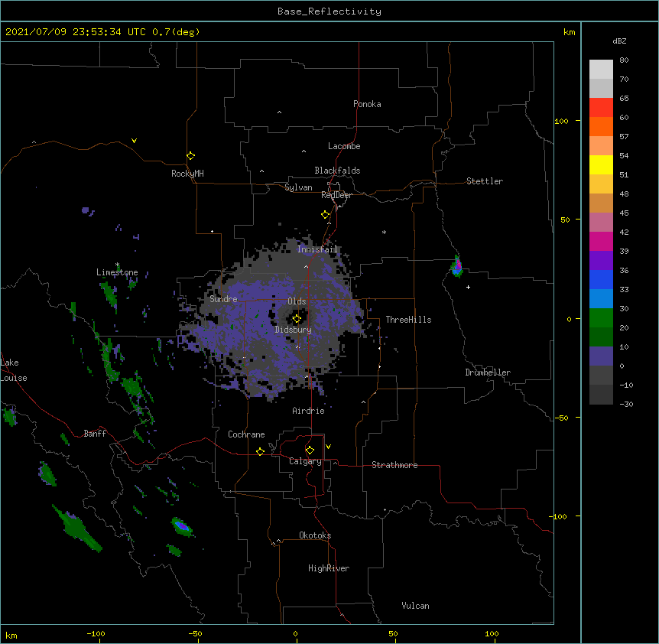Click the Stettler city label
The height and width of the screenshot is (644, 659).
pos(485,181)
